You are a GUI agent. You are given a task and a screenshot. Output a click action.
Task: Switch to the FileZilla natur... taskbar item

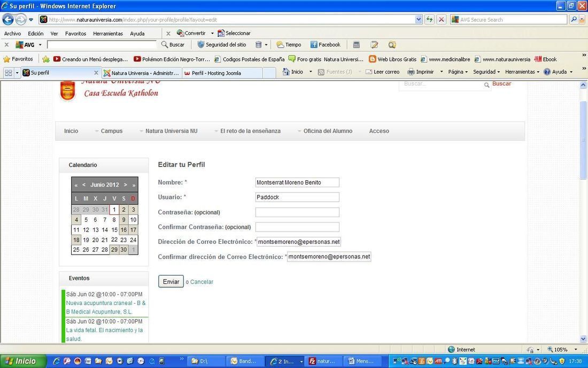point(323,361)
